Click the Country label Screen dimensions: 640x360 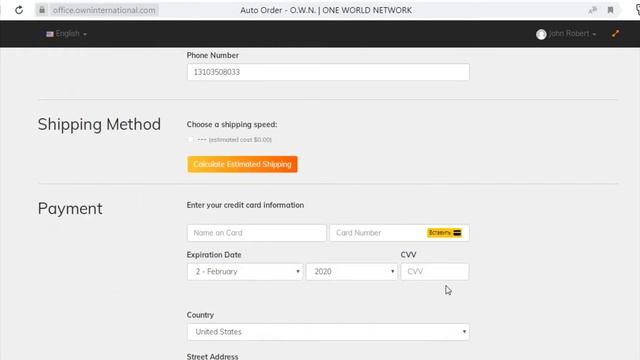pos(200,315)
